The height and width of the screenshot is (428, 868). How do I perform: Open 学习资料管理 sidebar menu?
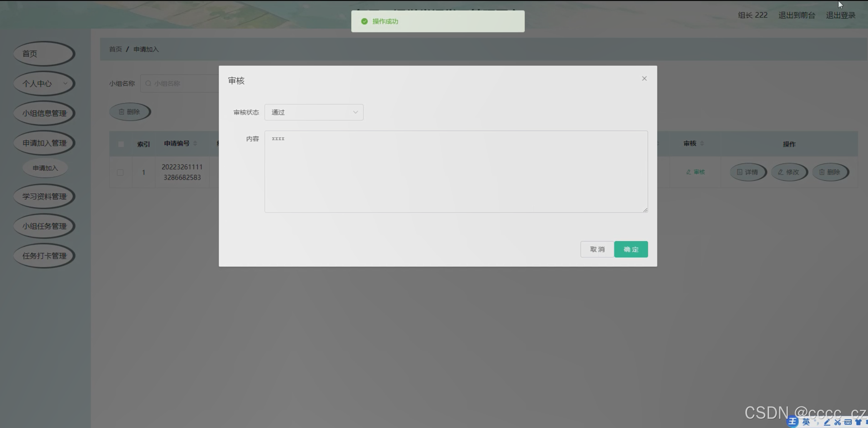(44, 197)
